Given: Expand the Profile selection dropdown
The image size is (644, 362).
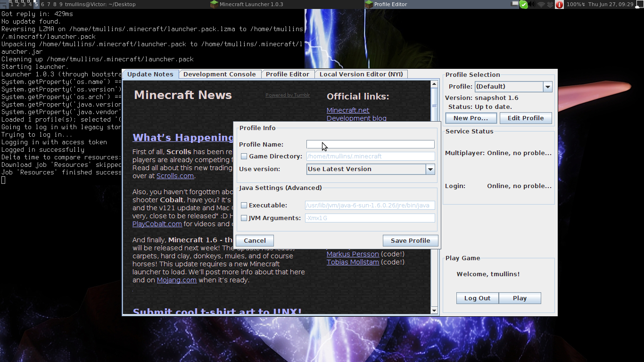Looking at the screenshot, I should (547, 87).
